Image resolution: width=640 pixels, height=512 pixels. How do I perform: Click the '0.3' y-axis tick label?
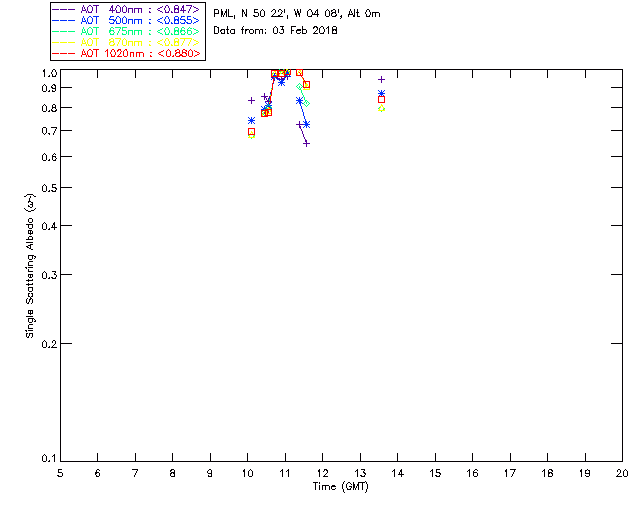coord(49,275)
